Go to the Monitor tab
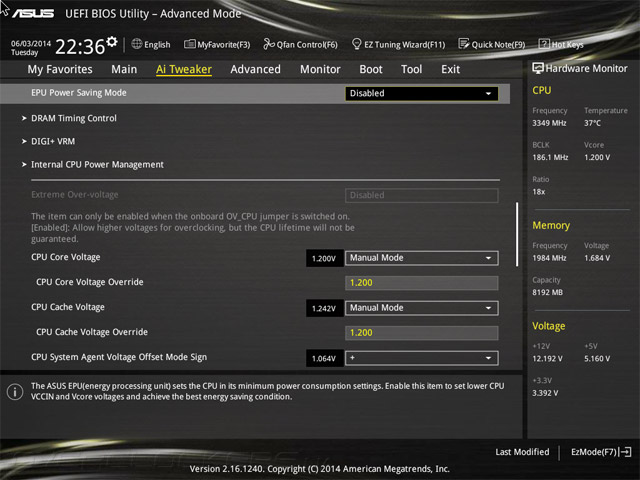 pyautogui.click(x=320, y=69)
